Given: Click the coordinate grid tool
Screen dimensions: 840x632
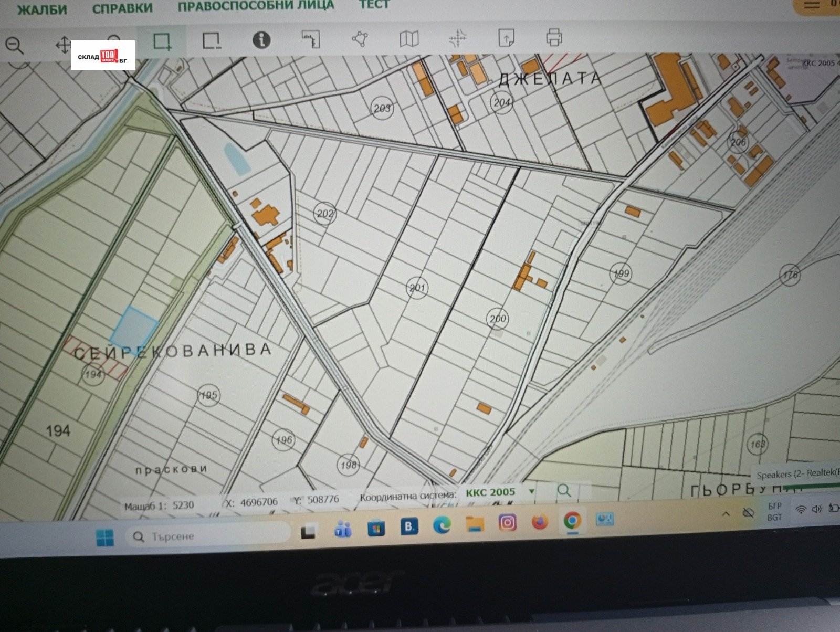Looking at the screenshot, I should tap(457, 38).
